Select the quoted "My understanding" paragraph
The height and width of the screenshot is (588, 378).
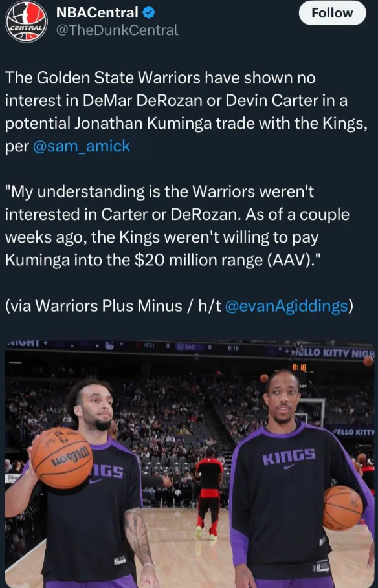point(177,226)
